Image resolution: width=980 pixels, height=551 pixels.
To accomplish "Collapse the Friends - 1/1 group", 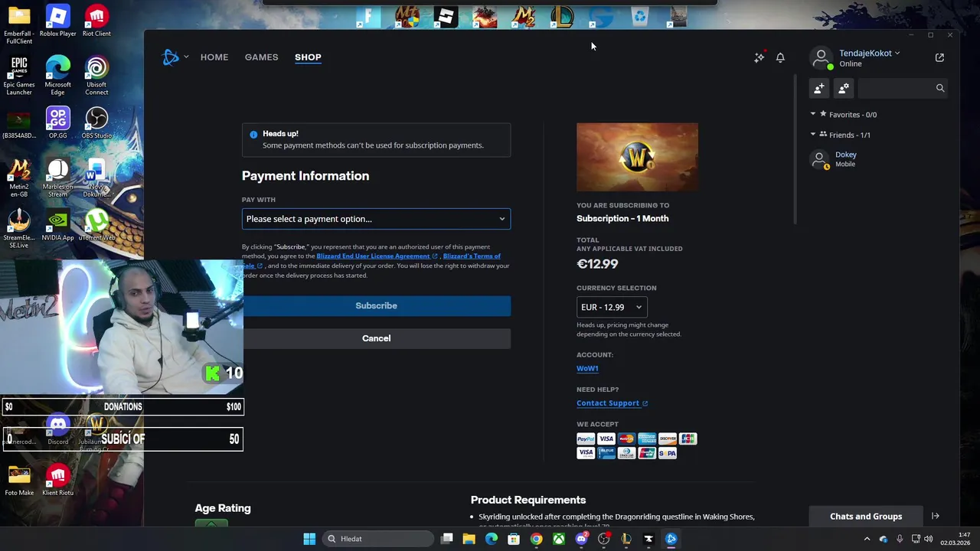I will pyautogui.click(x=813, y=135).
